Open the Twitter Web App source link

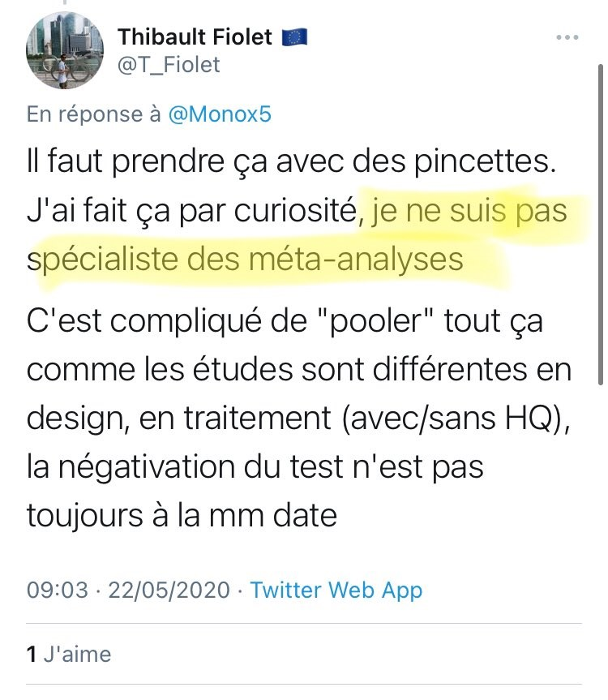tap(336, 590)
